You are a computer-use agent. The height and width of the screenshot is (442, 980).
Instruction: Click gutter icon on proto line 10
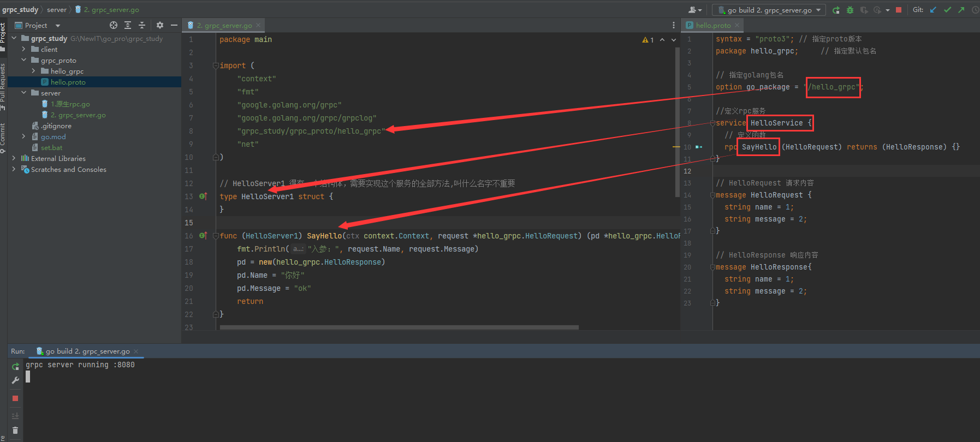click(699, 147)
